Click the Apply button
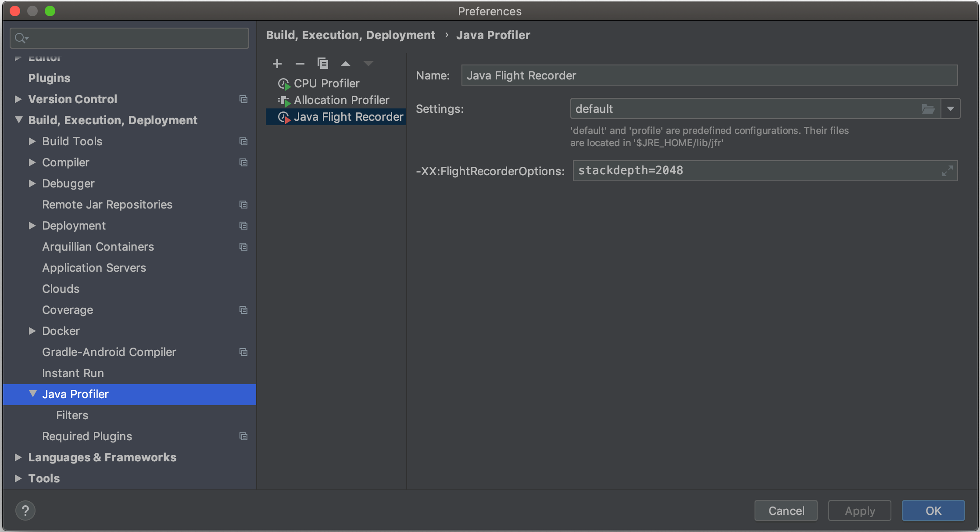This screenshot has width=980, height=532. pyautogui.click(x=859, y=510)
